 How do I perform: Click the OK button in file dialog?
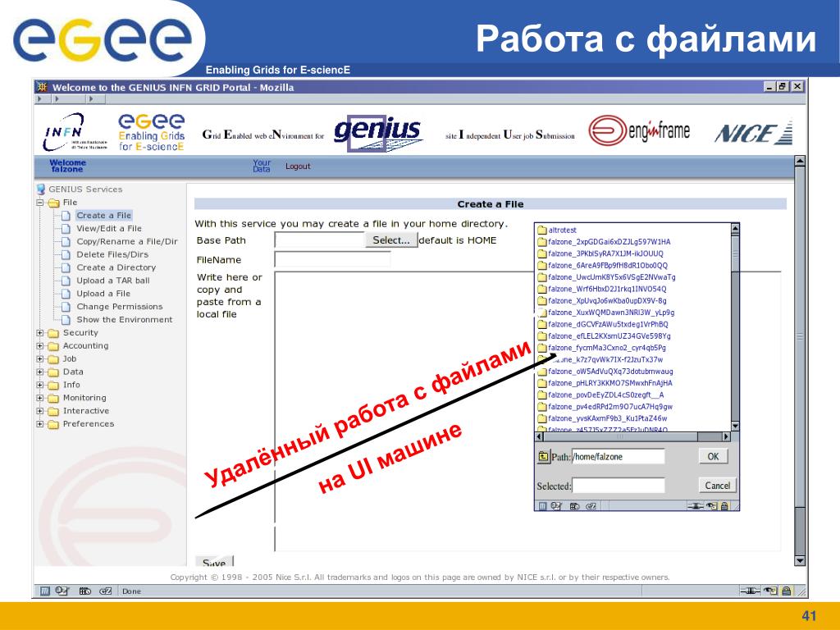coord(713,456)
